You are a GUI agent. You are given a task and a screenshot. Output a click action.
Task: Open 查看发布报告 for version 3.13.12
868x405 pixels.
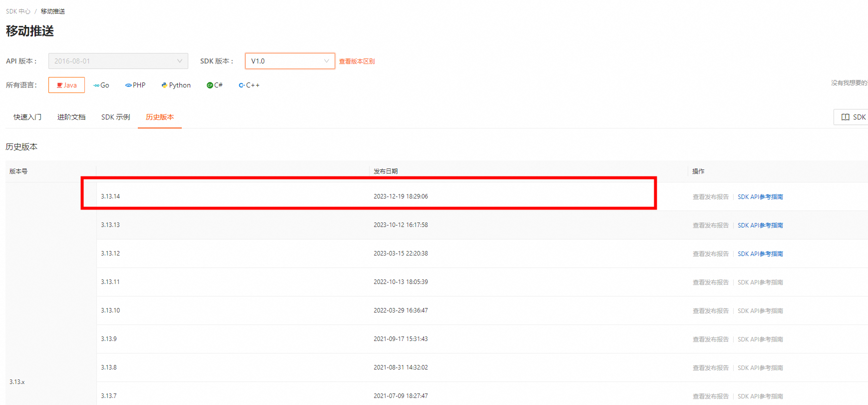(x=711, y=254)
